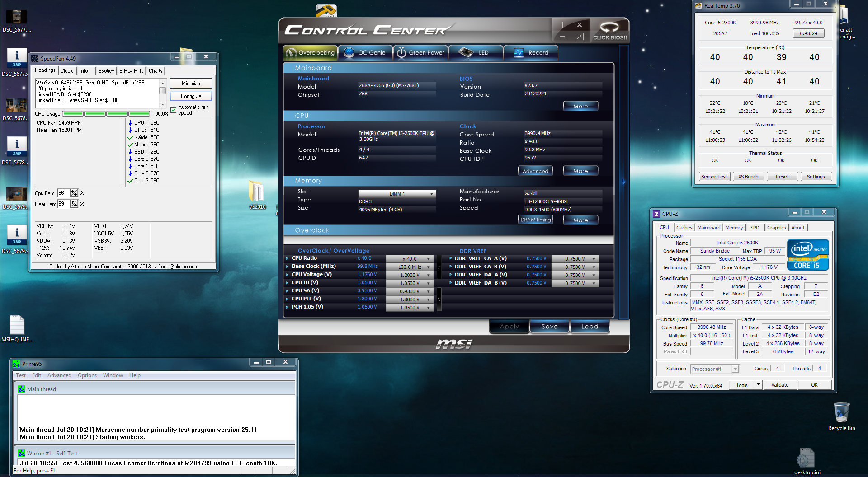This screenshot has width=868, height=477.
Task: Open the DSC_5679 desktop image thumbnail
Action: 17,194
